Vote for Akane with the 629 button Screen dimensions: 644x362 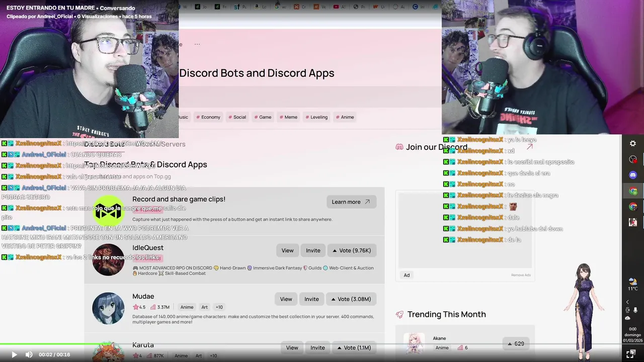[515, 344]
